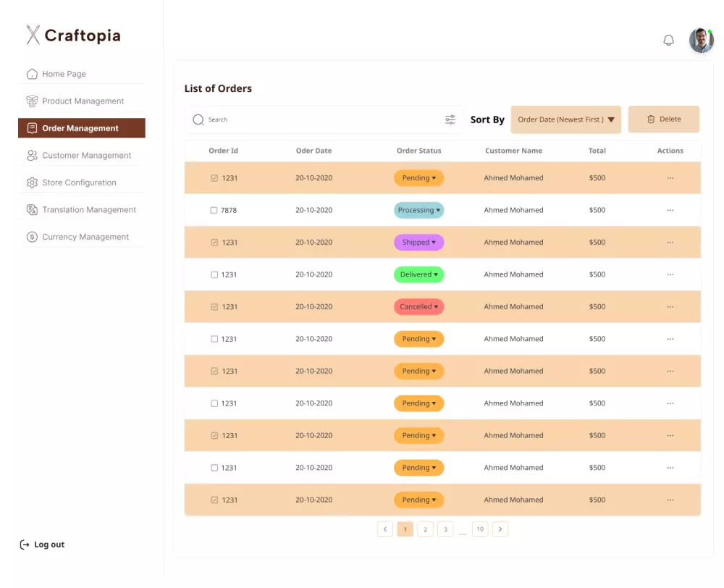Select page 3 in pagination

[x=445, y=529]
